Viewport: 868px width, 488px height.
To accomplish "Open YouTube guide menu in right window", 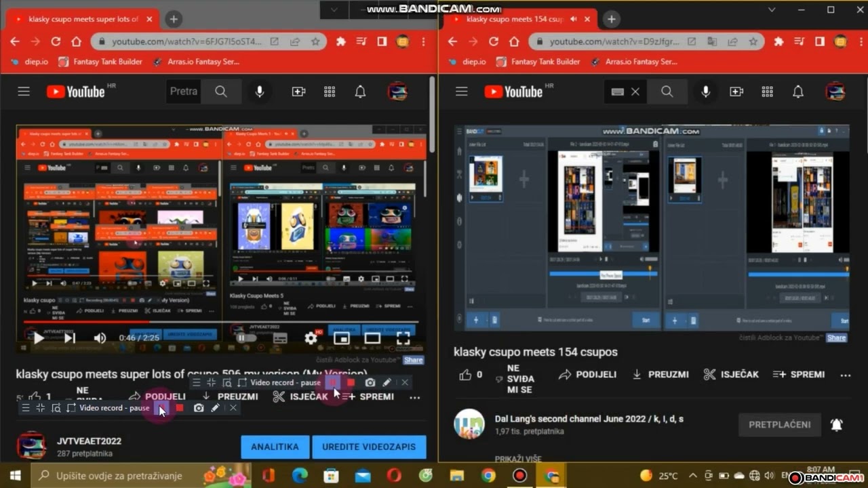I will (x=462, y=91).
